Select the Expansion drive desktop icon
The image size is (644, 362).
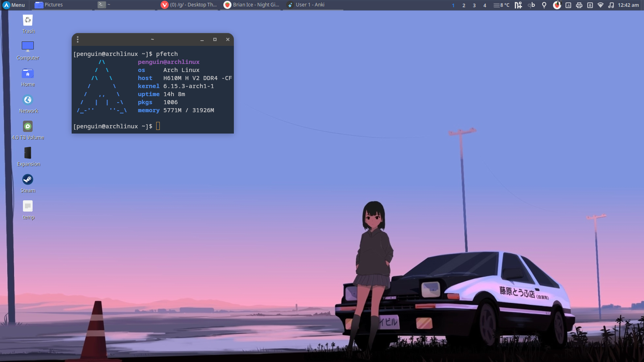pyautogui.click(x=28, y=157)
